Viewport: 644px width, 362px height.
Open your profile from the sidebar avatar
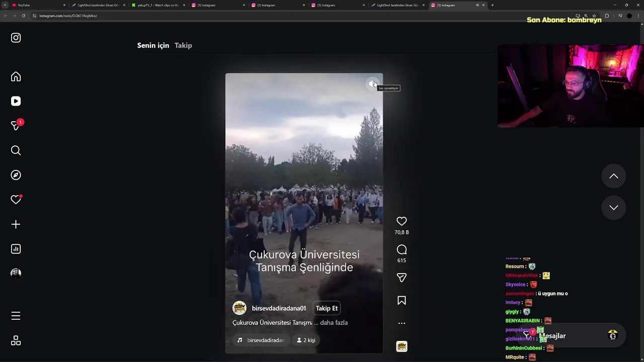[16, 273]
